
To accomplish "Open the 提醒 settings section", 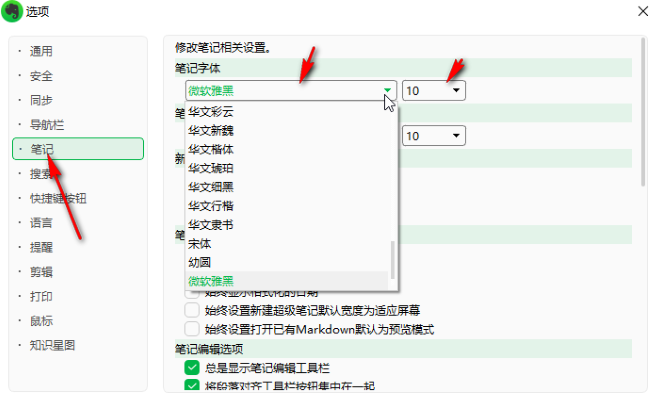I will coord(41,247).
